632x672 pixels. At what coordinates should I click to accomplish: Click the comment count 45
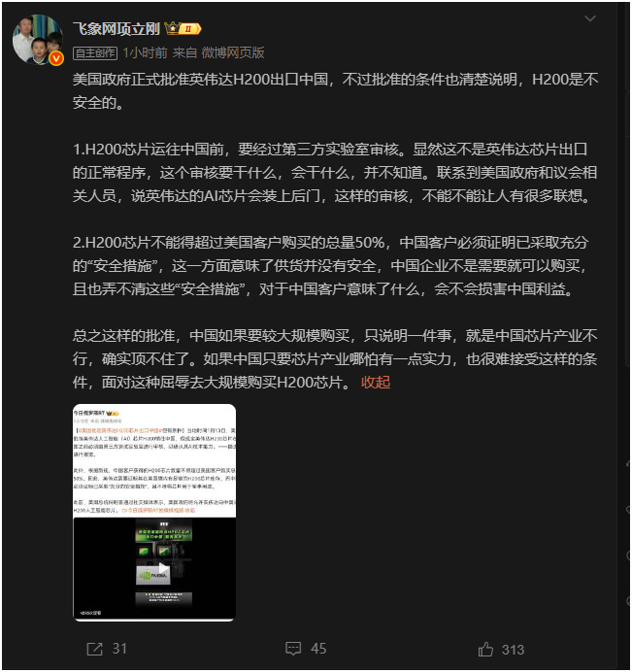(318, 649)
